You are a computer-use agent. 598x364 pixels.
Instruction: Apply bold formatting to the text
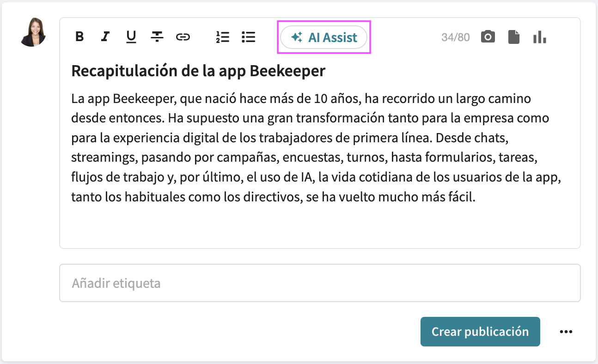tap(79, 37)
